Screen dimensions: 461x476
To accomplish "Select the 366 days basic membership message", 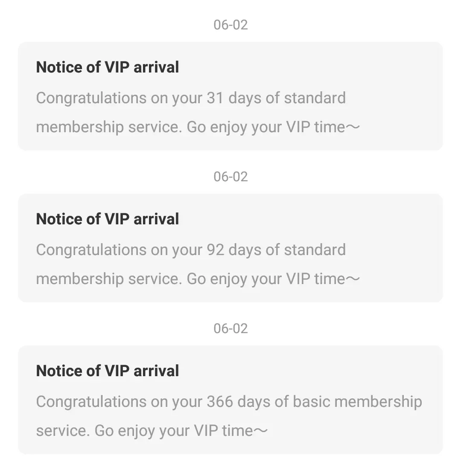I will 229,416.
